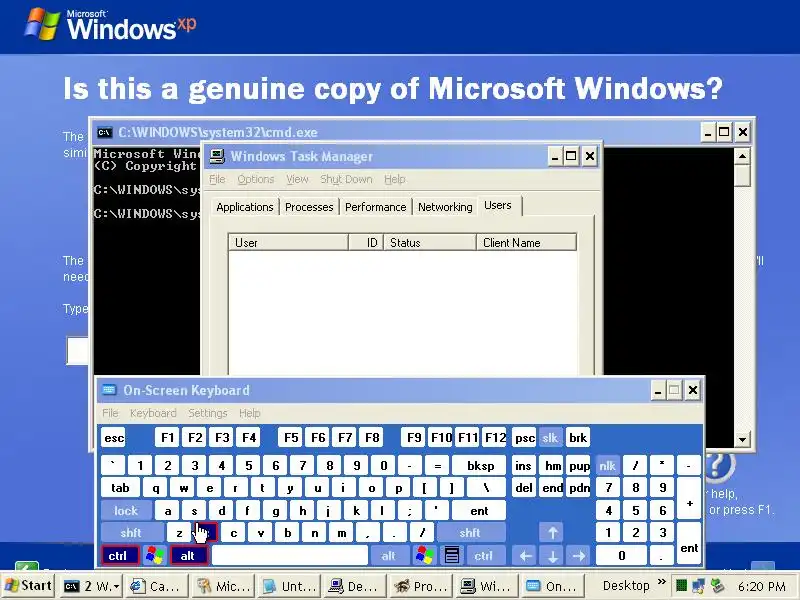Select the Users tab
The width and height of the screenshot is (800, 600).
tap(498, 205)
